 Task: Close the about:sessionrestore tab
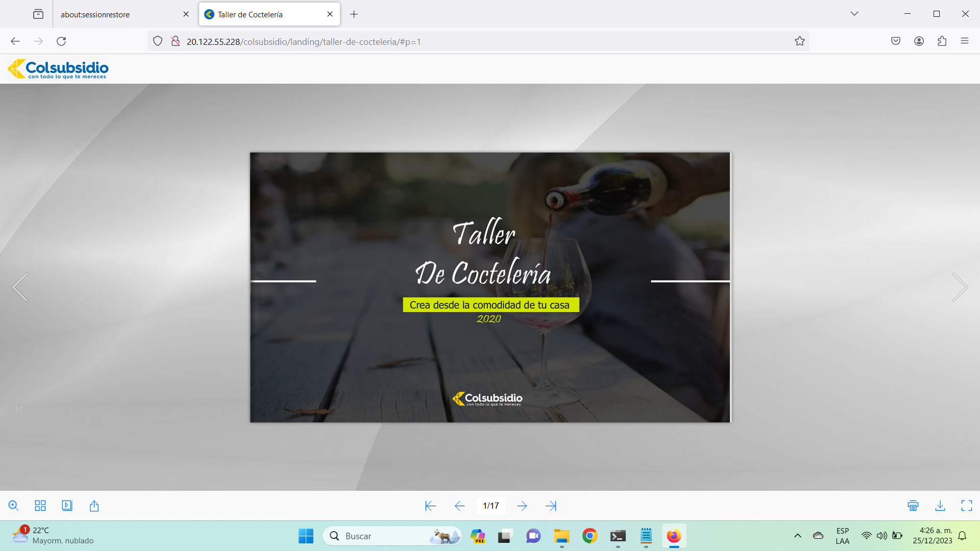(186, 14)
